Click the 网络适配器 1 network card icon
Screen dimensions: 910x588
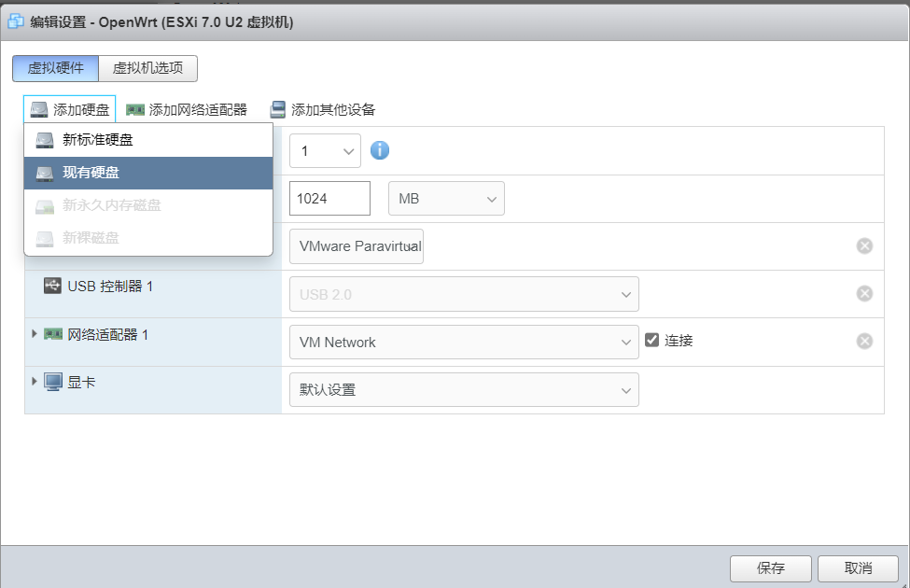[x=53, y=334]
